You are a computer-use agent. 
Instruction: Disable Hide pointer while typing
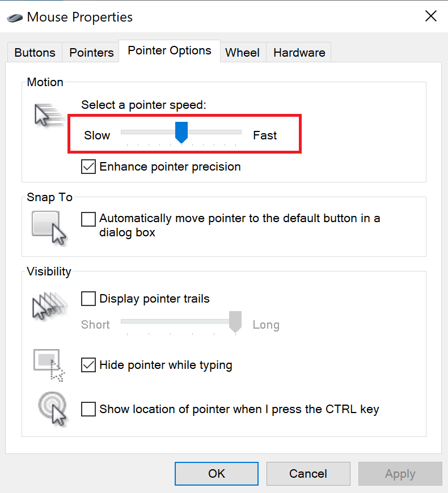88,365
